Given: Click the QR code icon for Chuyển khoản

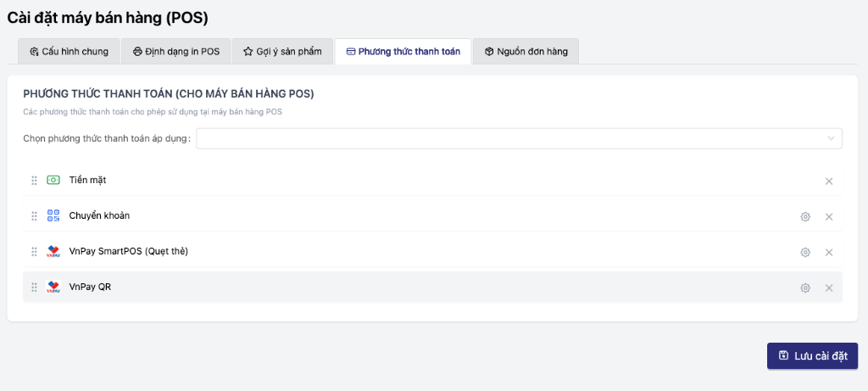Looking at the screenshot, I should tap(53, 215).
